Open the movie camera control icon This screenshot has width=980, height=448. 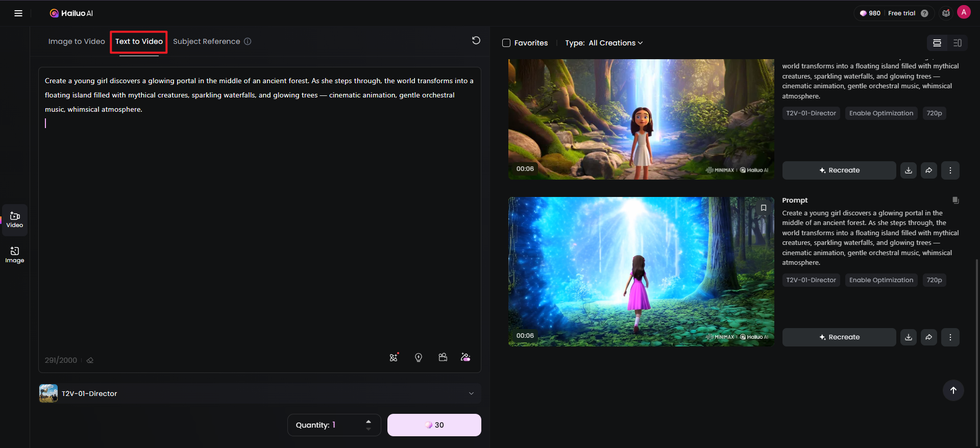(x=443, y=357)
